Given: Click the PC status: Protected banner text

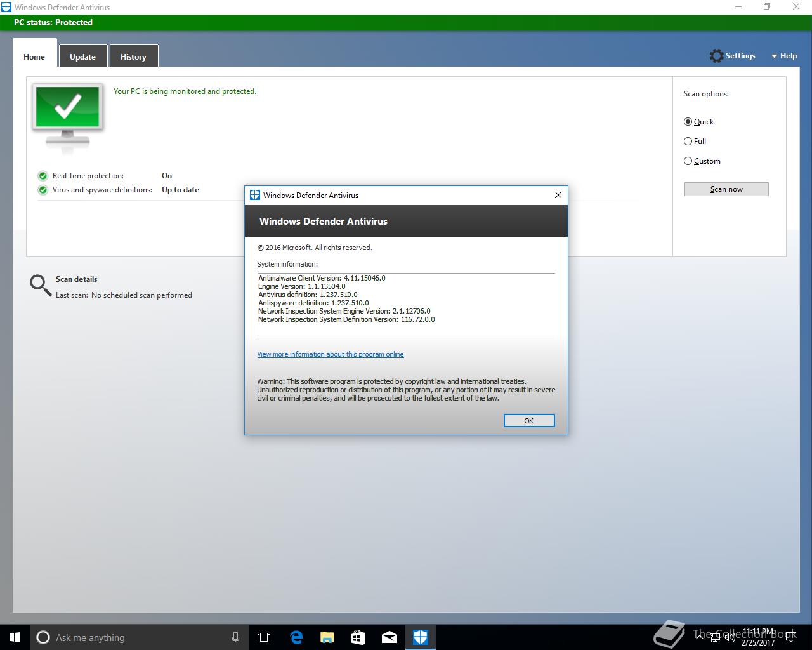Looking at the screenshot, I should point(53,22).
